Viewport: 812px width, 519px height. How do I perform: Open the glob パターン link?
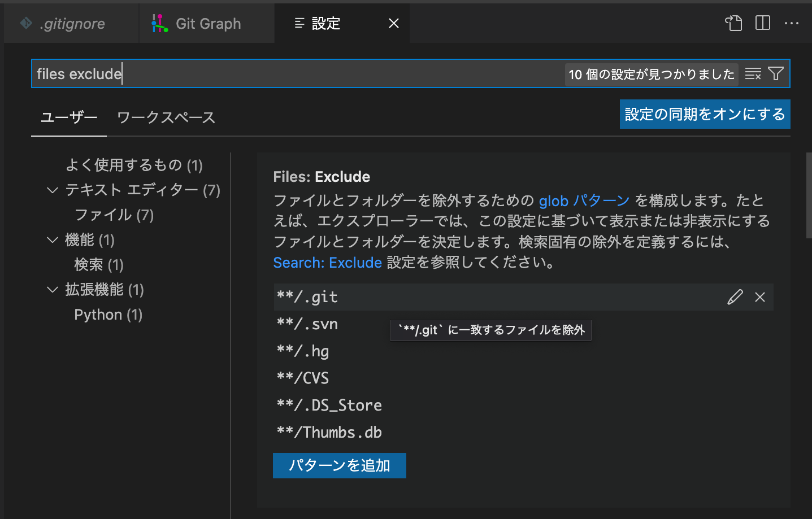pyautogui.click(x=583, y=200)
